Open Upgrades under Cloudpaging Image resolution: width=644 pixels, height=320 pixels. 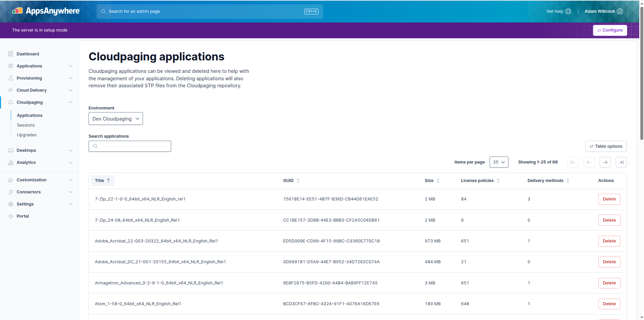tap(27, 135)
